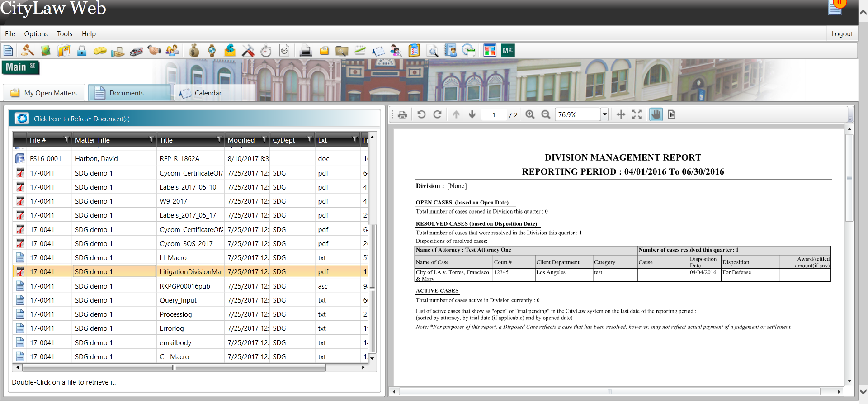The image size is (868, 404).
Task: Open the Title column filter
Action: point(219,139)
